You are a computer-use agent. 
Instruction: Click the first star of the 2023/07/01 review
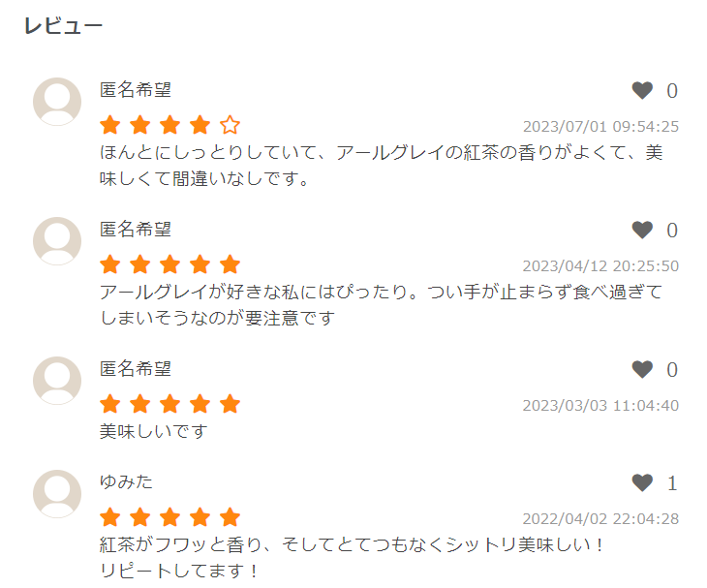[x=110, y=125]
